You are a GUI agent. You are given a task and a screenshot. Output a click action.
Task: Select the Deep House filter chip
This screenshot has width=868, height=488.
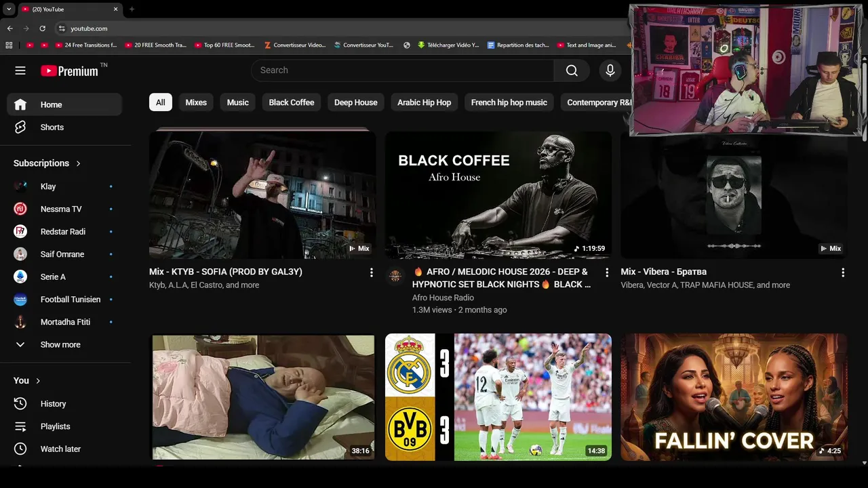[356, 102]
